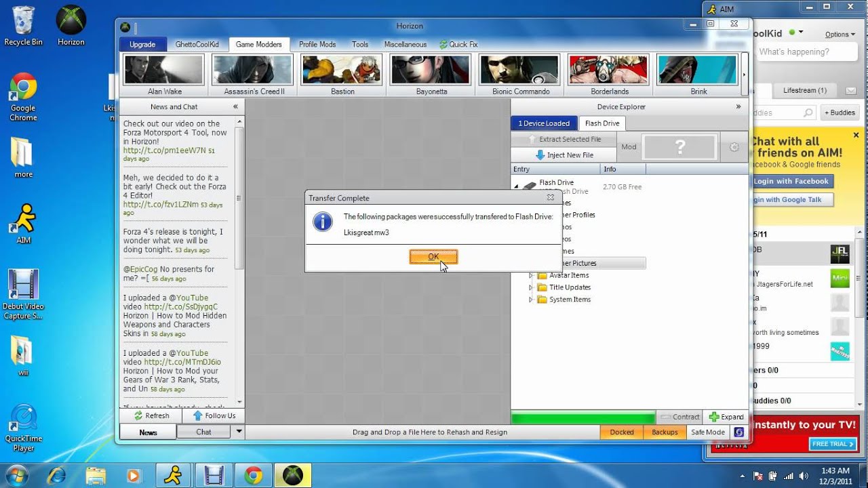
Task: Open the Bastion game modder
Action: (x=342, y=75)
